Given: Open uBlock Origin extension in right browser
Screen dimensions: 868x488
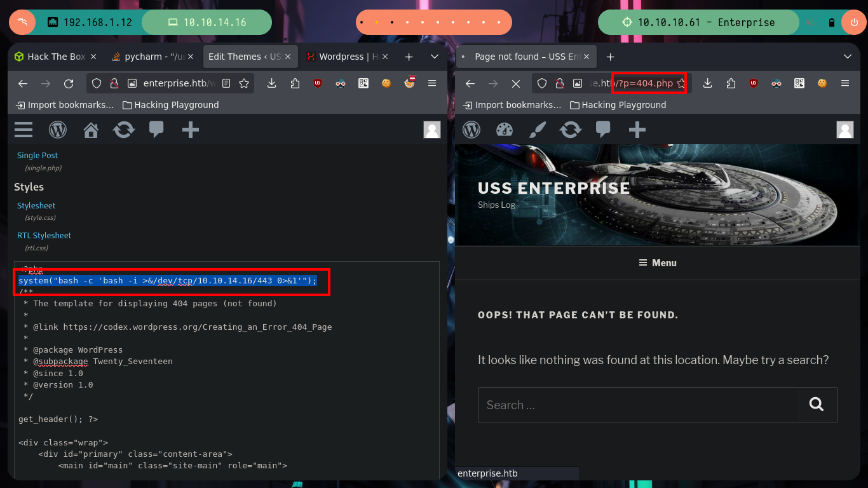Looking at the screenshot, I should pos(754,83).
